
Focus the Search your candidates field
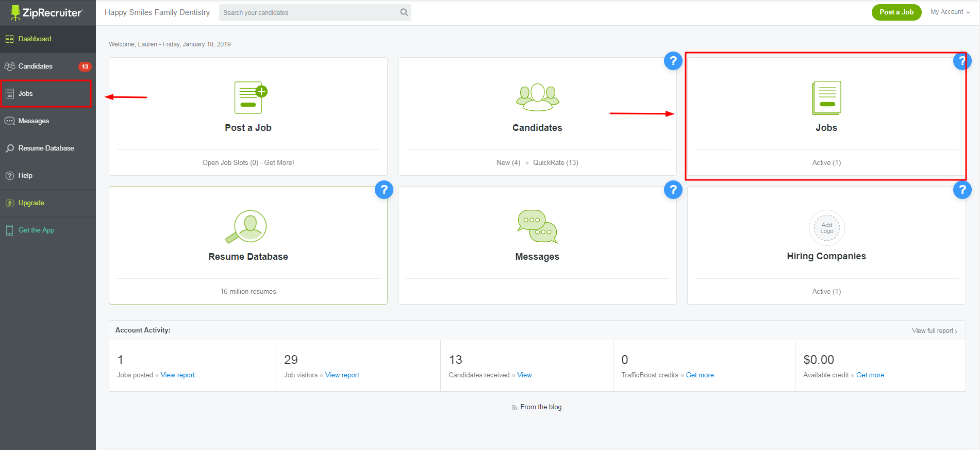309,12
